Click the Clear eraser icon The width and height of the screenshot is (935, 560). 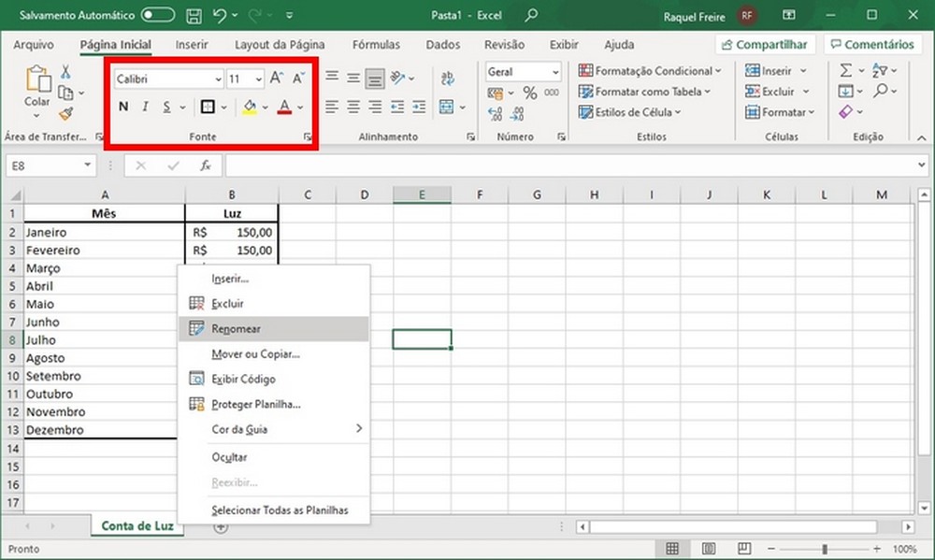(x=845, y=112)
